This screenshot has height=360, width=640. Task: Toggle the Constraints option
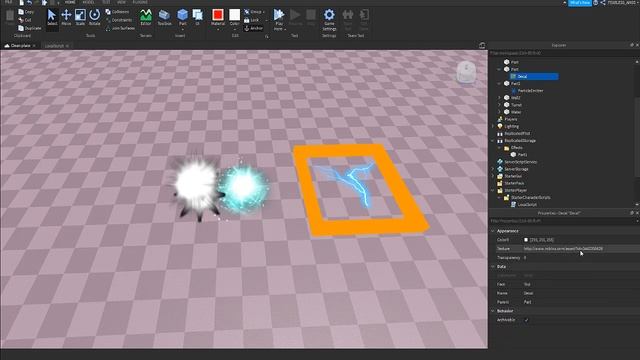[119, 20]
